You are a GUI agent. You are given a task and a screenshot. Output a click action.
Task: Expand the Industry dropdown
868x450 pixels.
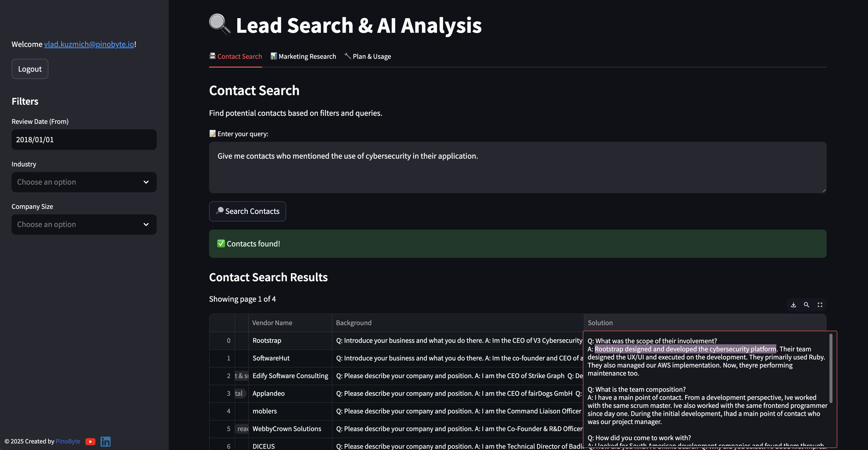click(x=84, y=182)
